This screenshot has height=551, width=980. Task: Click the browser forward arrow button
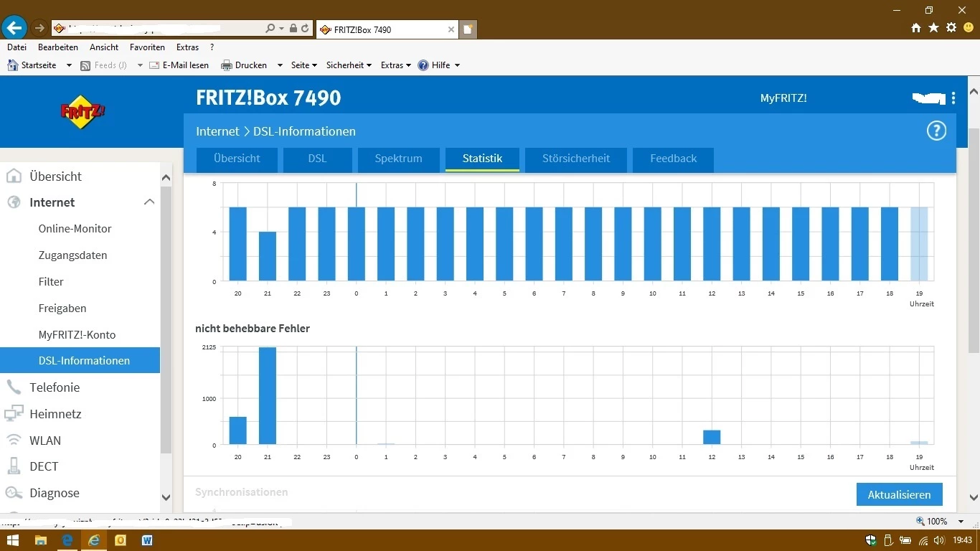(39, 28)
